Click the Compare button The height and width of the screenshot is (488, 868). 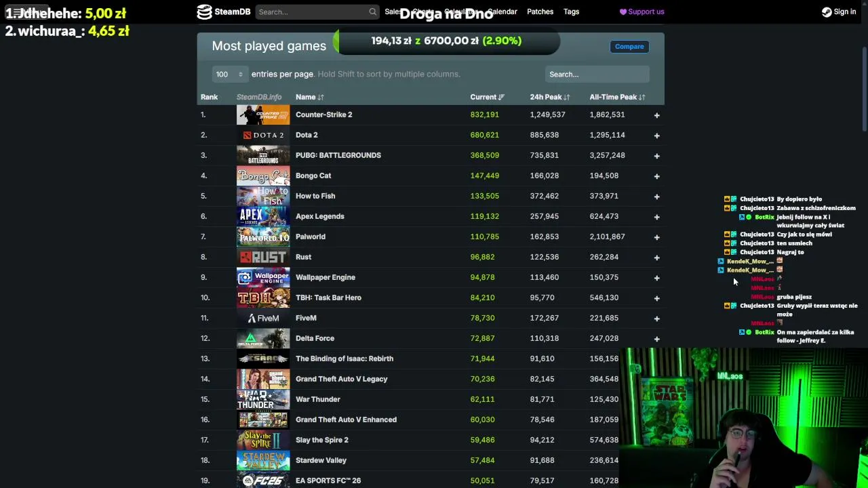(x=629, y=46)
